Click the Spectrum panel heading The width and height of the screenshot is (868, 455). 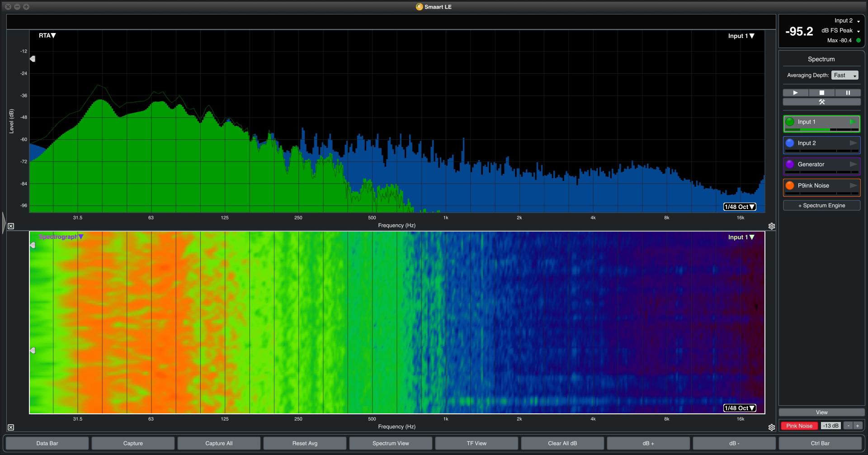tap(821, 59)
